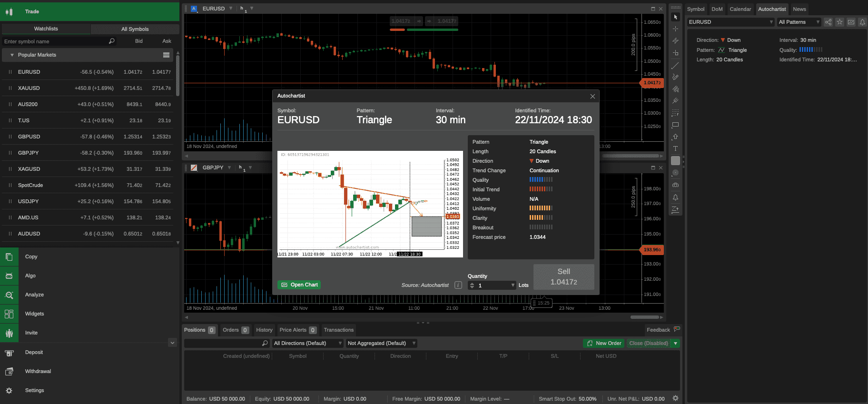Click the price alert bell tool in chart toolbar
Viewport: 868px width, 404px height.
coord(675,197)
